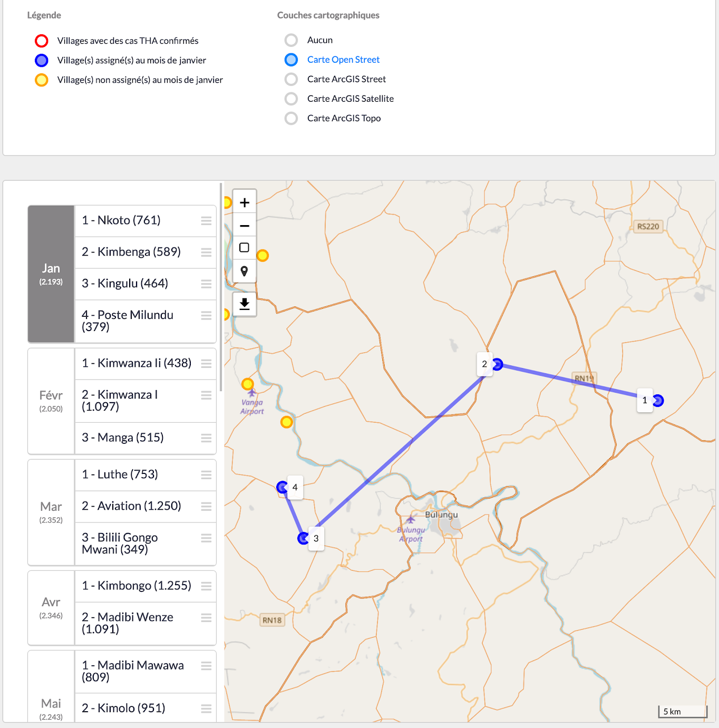Choose Carte ArcGIS Satellite layer
719x728 pixels.
291,99
